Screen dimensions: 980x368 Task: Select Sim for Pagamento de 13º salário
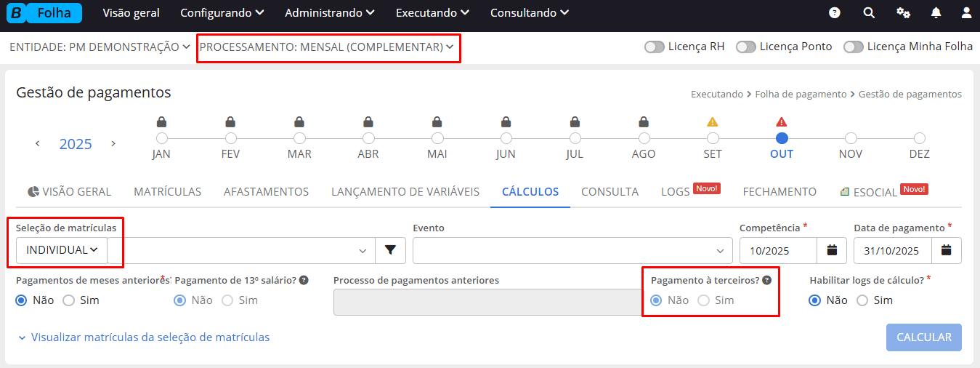pos(227,300)
